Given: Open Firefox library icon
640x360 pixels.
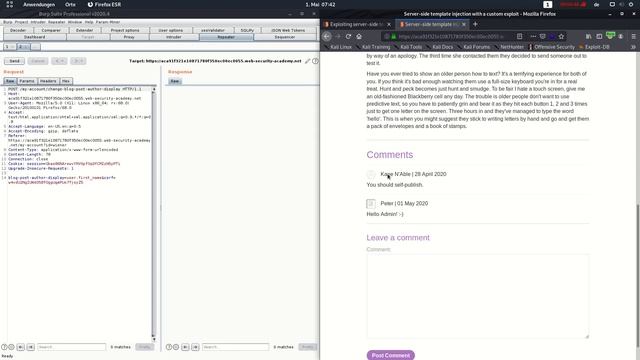Looking at the screenshot, I should [589, 36].
